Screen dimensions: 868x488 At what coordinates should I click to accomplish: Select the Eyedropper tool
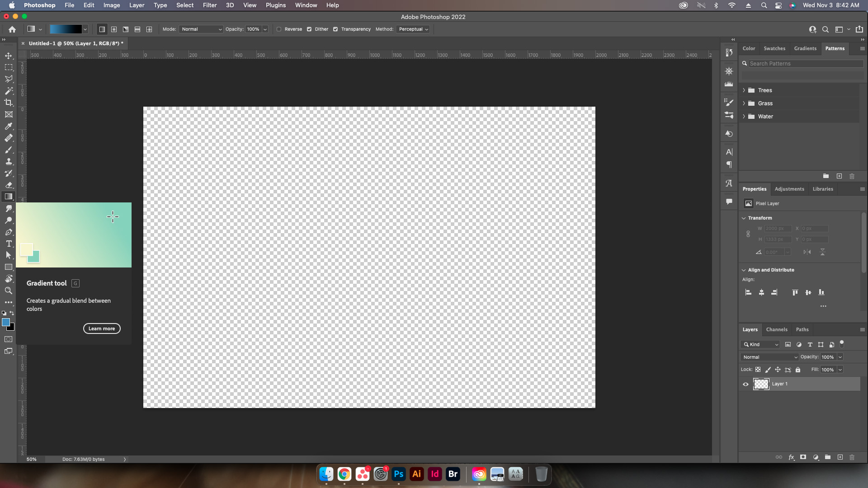[x=9, y=126]
